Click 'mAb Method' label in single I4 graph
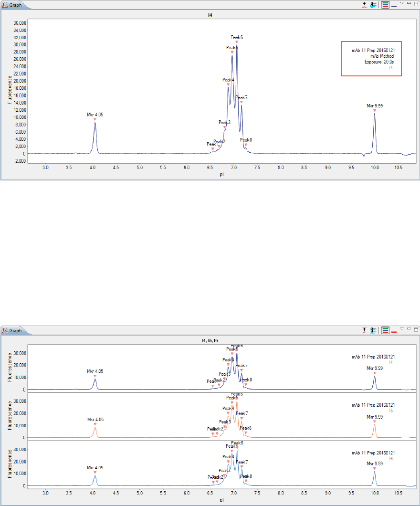The height and width of the screenshot is (506, 420). [x=382, y=56]
